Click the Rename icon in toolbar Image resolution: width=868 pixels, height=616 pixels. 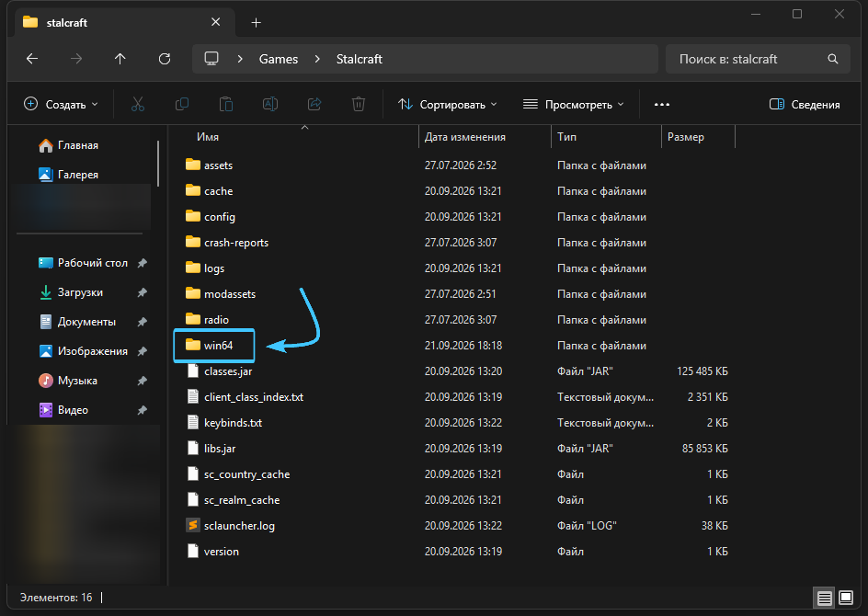tap(270, 104)
